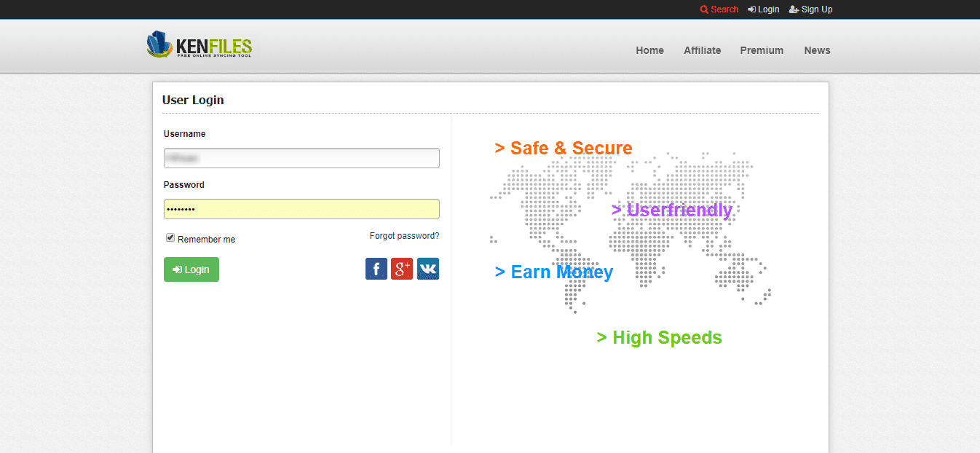Sign in with the Facebook icon

376,269
